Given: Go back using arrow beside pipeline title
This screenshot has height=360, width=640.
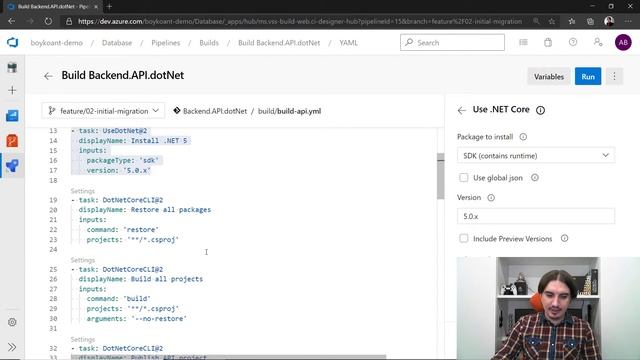Looking at the screenshot, I should tap(48, 76).
